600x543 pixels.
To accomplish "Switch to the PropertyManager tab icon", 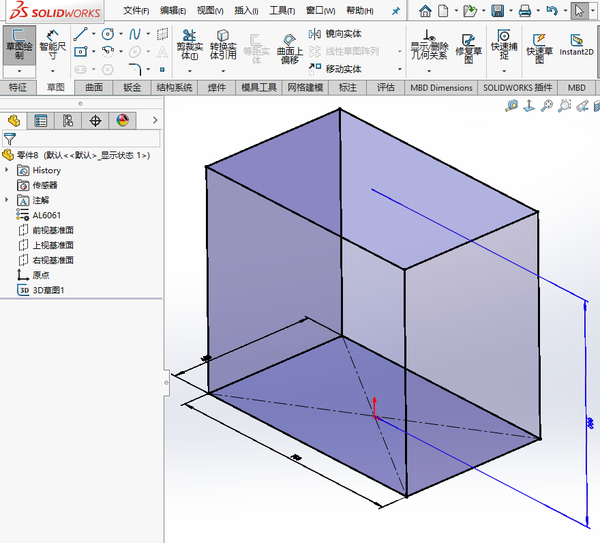I will (x=41, y=121).
